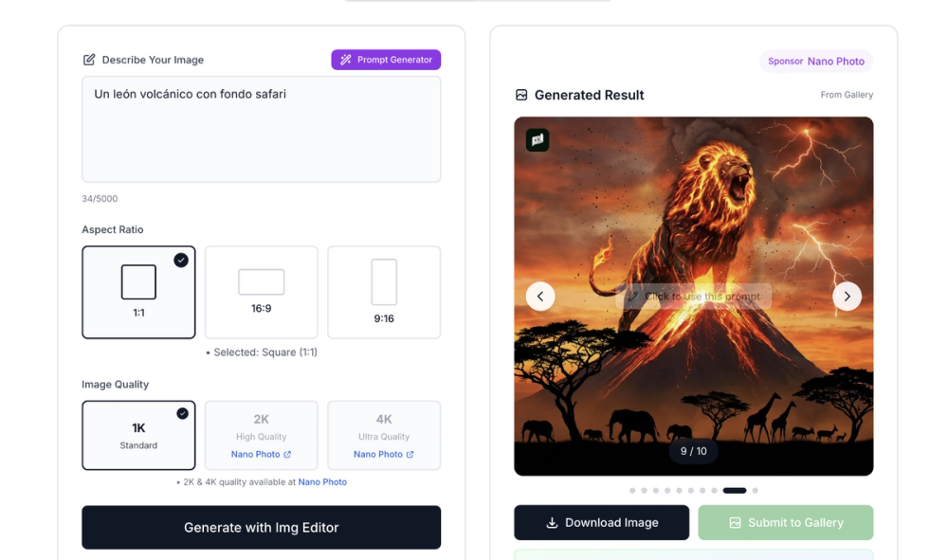Screen dimensions: 948x560
Task: Click the Sponsor Nano Photo badge
Action: [x=816, y=61]
